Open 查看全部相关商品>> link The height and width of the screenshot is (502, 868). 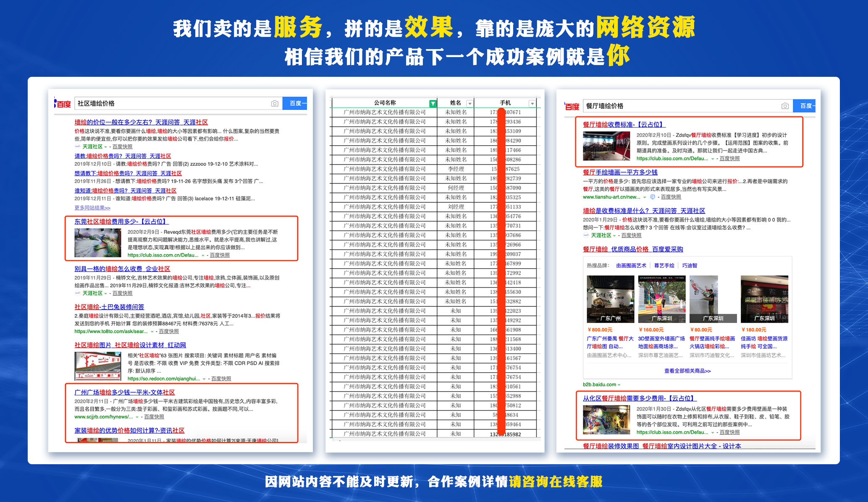[687, 371]
